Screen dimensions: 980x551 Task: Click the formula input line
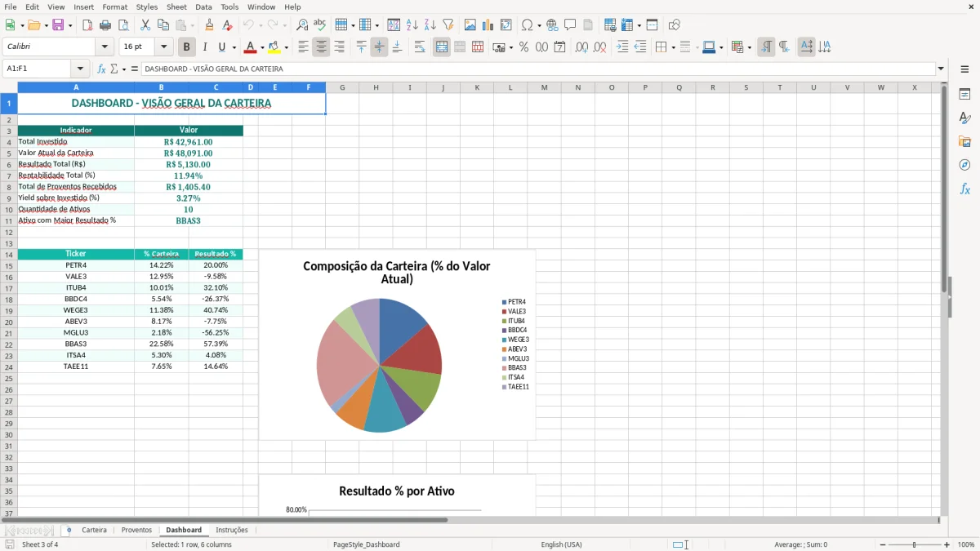pos(538,69)
